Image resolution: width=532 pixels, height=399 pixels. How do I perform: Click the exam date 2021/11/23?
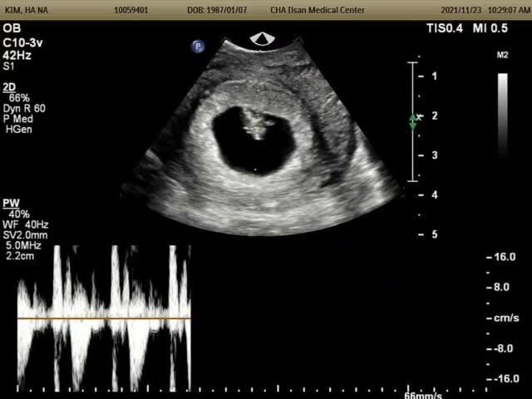pos(461,10)
